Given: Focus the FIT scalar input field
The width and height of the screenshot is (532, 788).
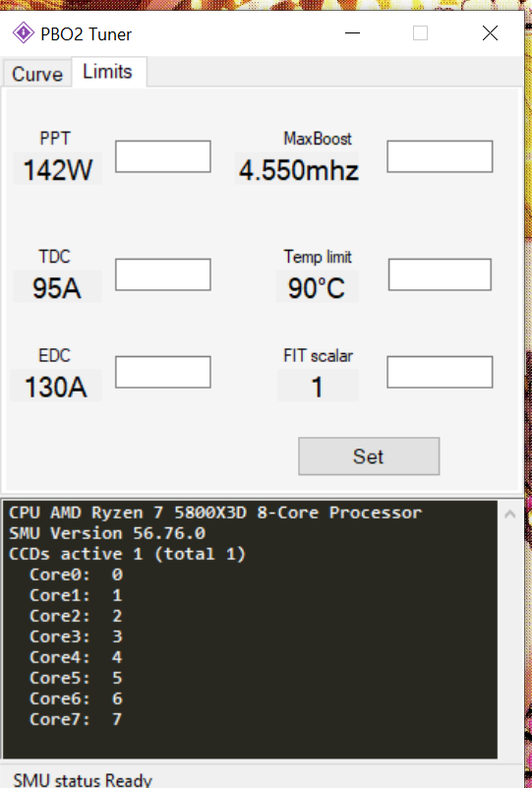Looking at the screenshot, I should (x=440, y=372).
